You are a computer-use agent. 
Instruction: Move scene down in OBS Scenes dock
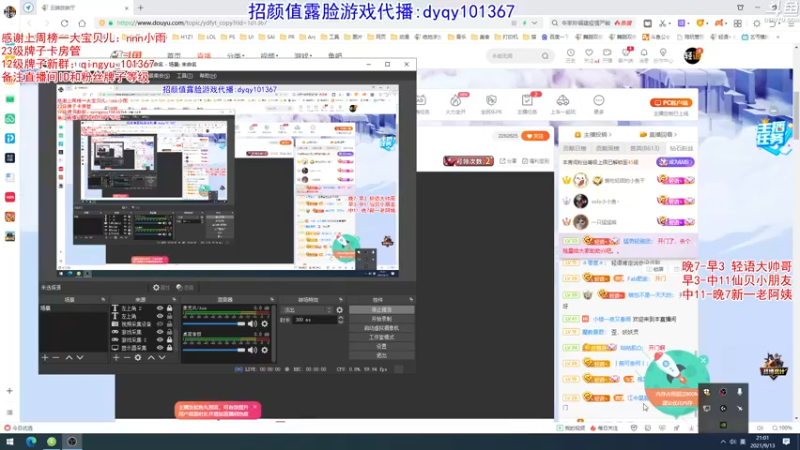(80, 358)
